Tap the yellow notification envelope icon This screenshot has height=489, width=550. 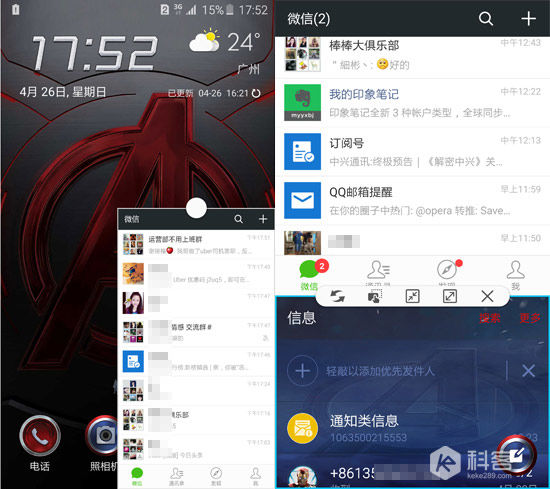[302, 428]
